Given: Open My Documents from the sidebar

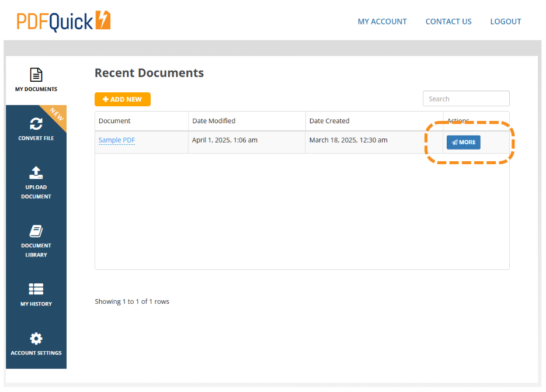Looking at the screenshot, I should tap(36, 80).
